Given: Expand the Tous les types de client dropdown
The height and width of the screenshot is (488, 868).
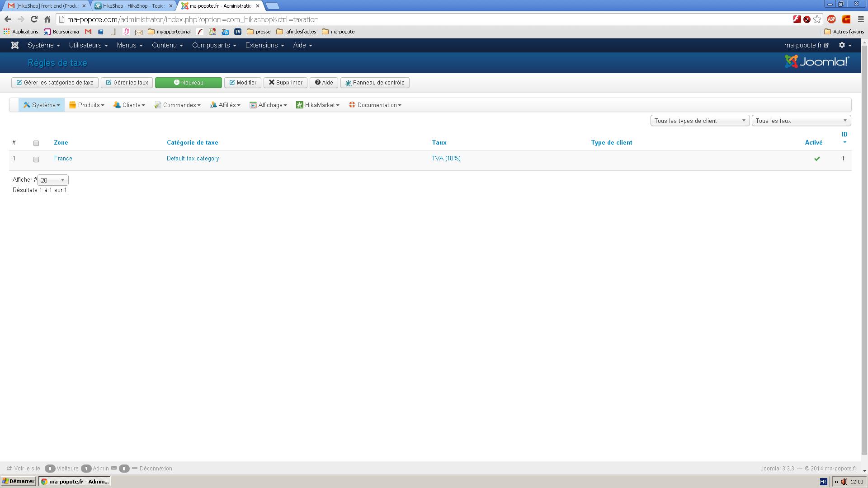Looking at the screenshot, I should coord(699,121).
